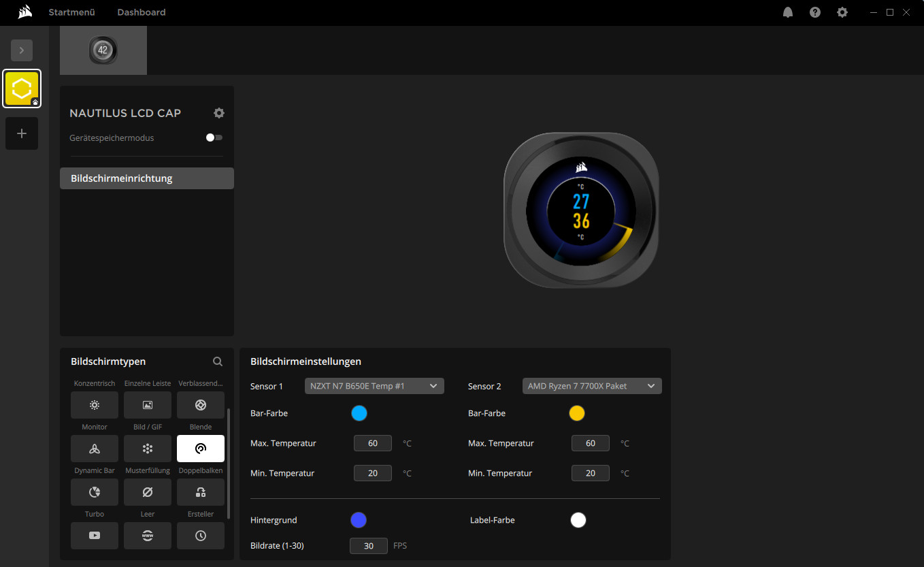
Task: Choose the WWW globe icon screen type
Action: (148, 536)
